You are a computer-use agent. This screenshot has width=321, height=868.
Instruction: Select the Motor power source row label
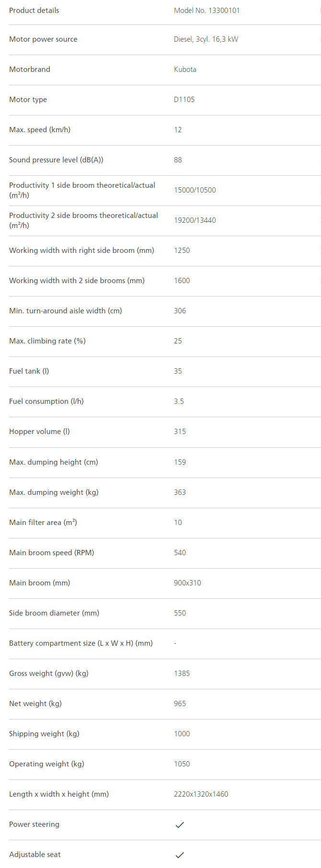coord(43,39)
